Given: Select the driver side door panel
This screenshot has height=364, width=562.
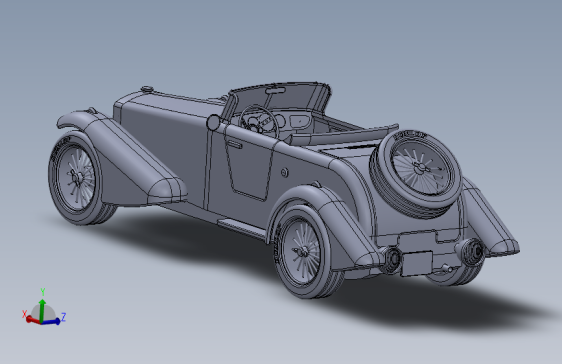Looking at the screenshot, I should (249, 163).
